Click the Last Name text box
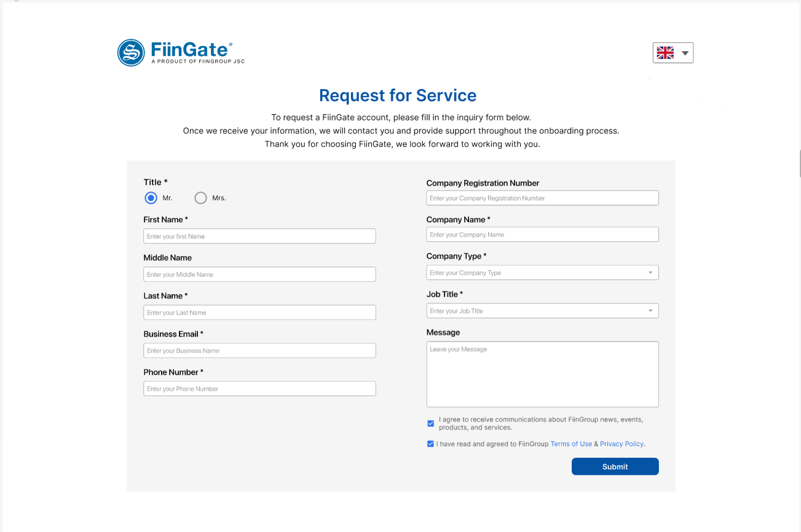This screenshot has width=801, height=532. tap(259, 312)
